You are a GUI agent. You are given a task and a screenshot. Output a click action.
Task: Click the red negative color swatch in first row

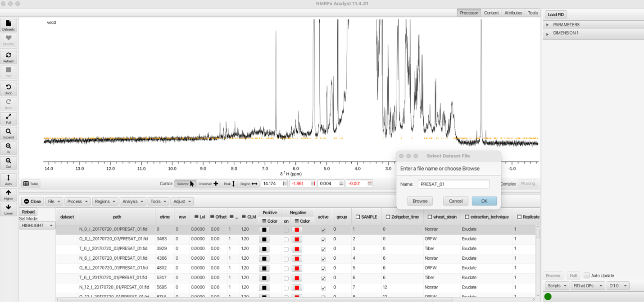297,230
